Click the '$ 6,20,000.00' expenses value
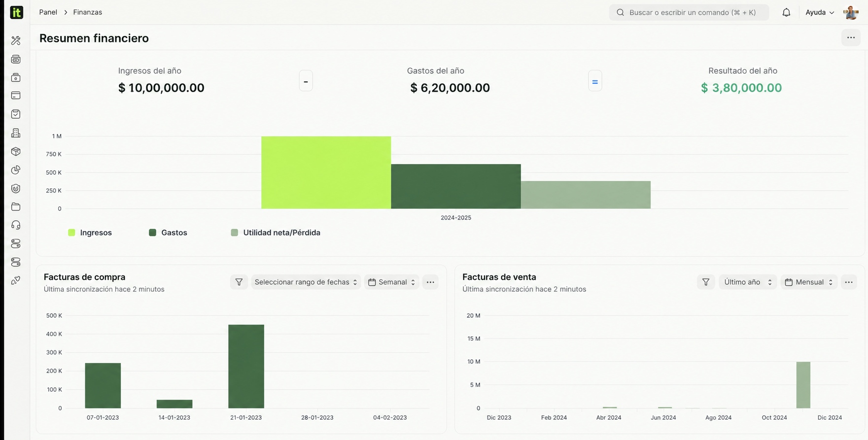 point(450,88)
